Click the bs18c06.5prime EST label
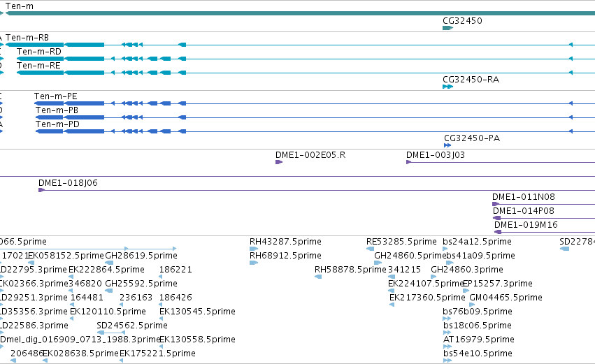 pyautogui.click(x=478, y=326)
